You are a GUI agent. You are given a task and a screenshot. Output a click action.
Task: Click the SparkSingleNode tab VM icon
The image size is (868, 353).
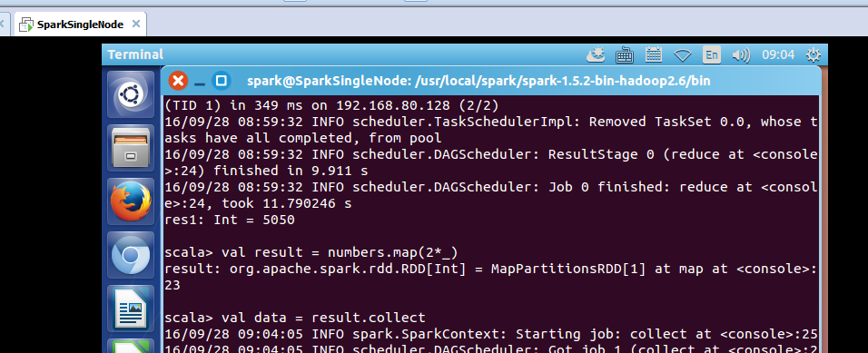[x=25, y=25]
